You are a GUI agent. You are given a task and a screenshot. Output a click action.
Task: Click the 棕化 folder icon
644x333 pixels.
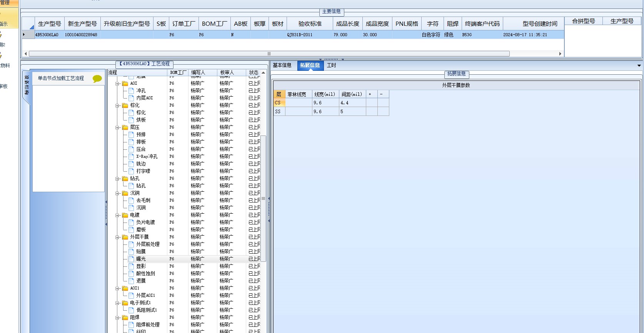tap(125, 105)
